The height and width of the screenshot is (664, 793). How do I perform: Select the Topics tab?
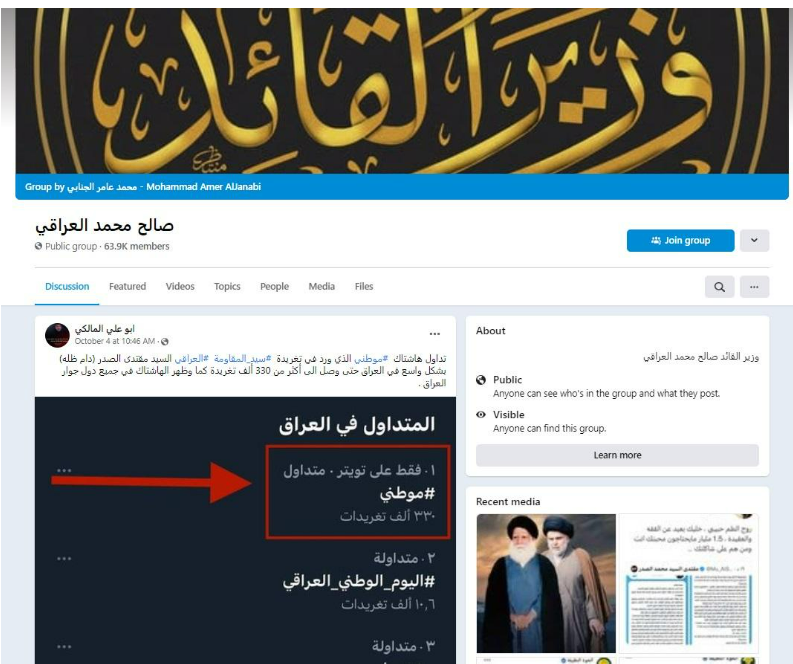coord(227,286)
